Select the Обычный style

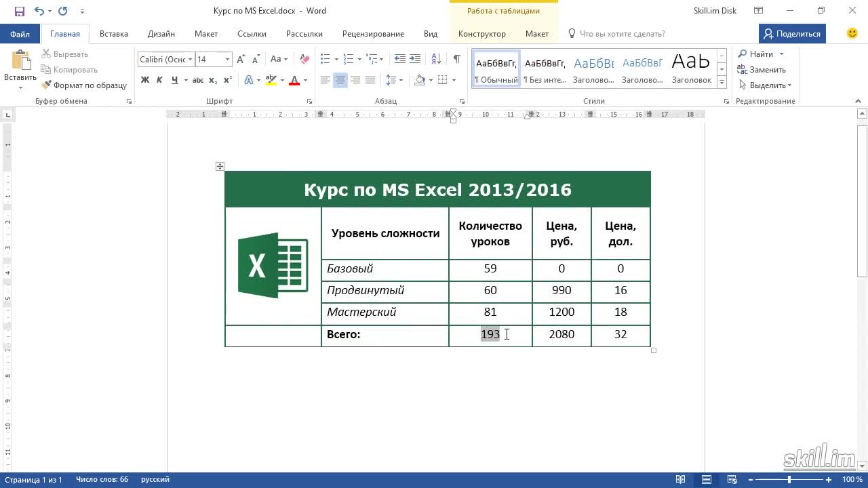click(x=496, y=68)
